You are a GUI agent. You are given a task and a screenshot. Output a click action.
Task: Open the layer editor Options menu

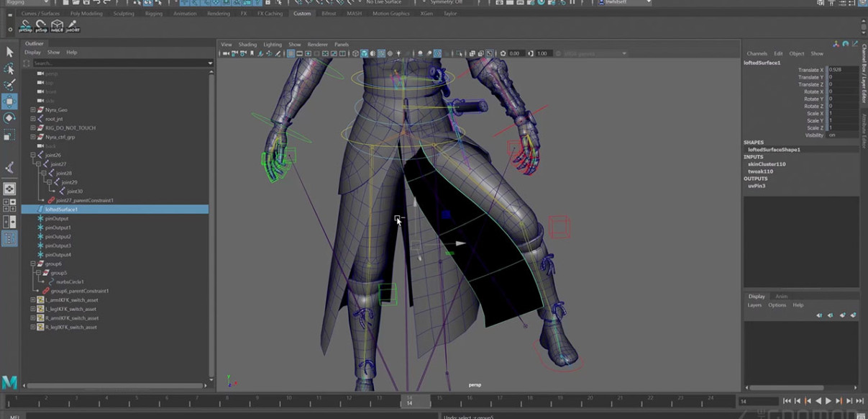pos(777,305)
